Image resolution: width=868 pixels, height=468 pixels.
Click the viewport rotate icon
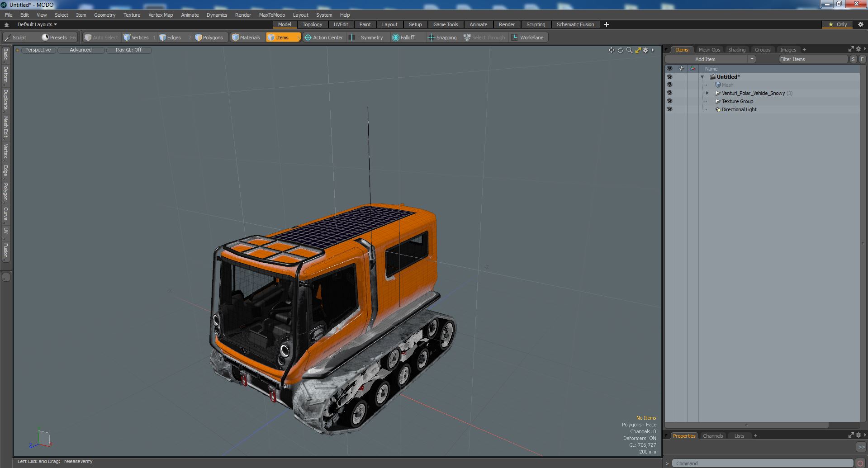620,50
